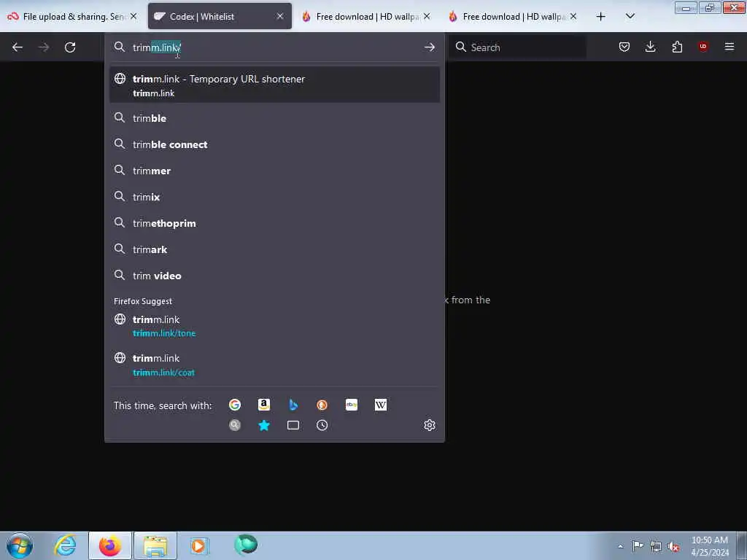Open the Pocket save icon
The image size is (747, 560).
624,47
